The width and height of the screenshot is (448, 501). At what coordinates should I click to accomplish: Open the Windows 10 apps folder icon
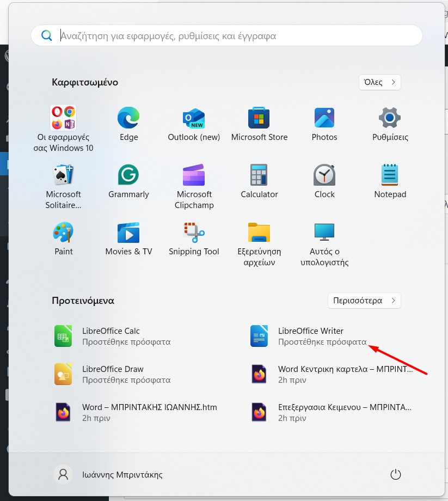coord(63,118)
